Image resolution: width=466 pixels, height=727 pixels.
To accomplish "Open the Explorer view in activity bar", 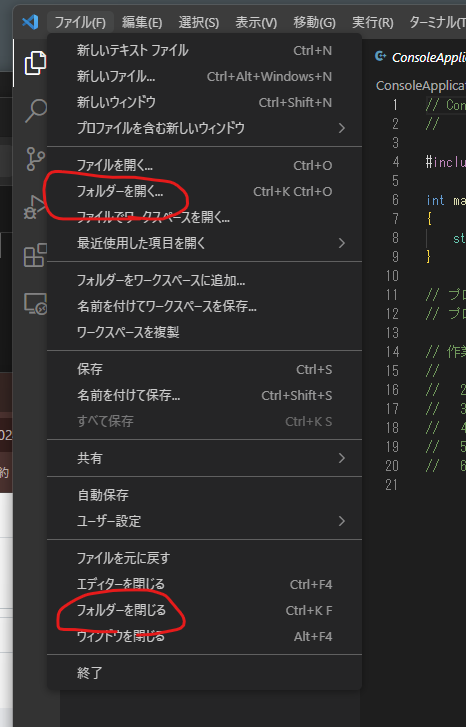I will tap(35, 63).
